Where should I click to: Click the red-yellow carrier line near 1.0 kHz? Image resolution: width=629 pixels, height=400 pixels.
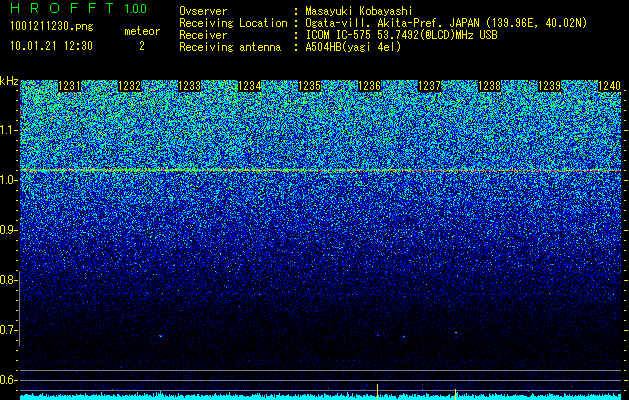(321, 171)
